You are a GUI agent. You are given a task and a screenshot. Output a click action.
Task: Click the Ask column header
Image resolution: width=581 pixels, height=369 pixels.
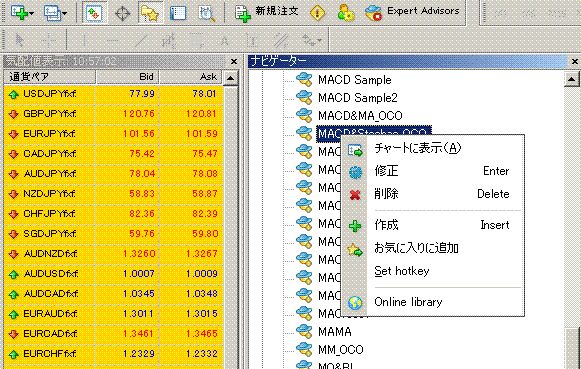pos(190,77)
